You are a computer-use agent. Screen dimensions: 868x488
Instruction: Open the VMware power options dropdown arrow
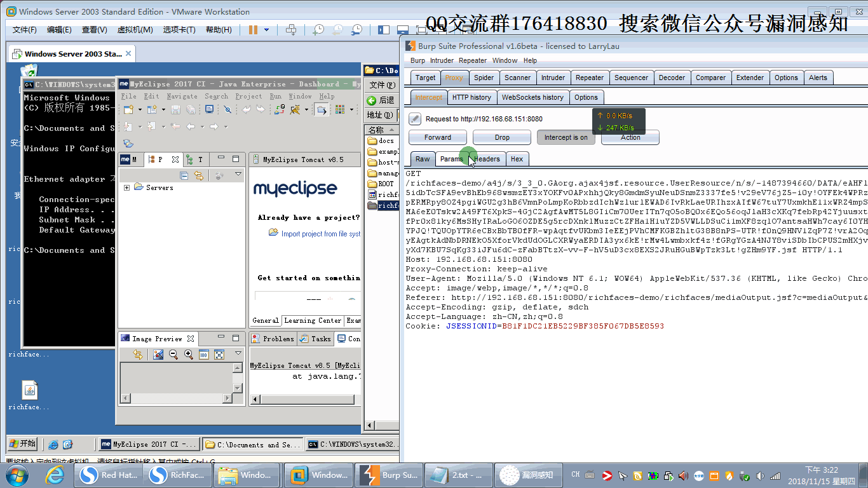(x=266, y=30)
